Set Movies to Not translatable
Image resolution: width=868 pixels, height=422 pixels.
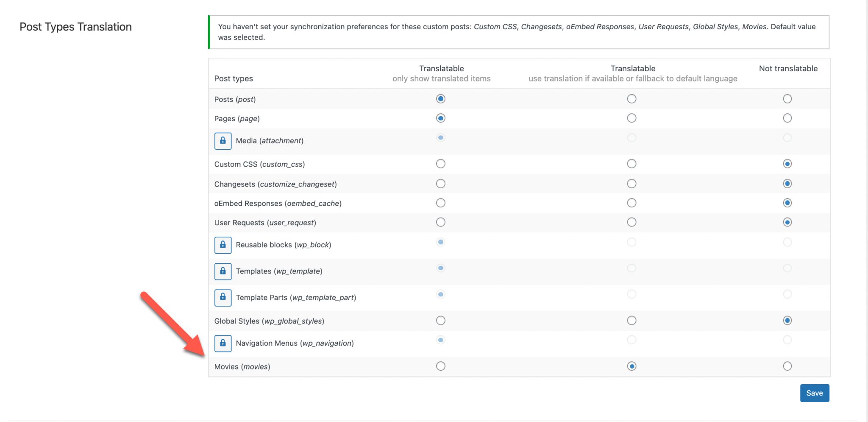coord(787,366)
